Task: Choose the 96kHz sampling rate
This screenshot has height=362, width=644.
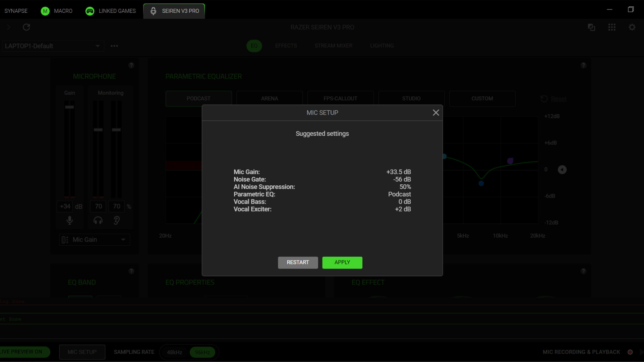Action: click(x=202, y=352)
